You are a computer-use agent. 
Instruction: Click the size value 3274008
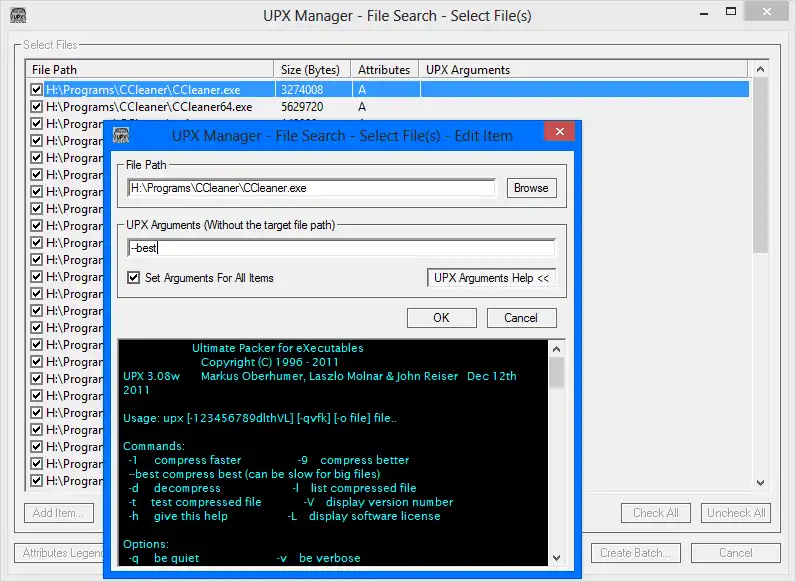click(302, 90)
